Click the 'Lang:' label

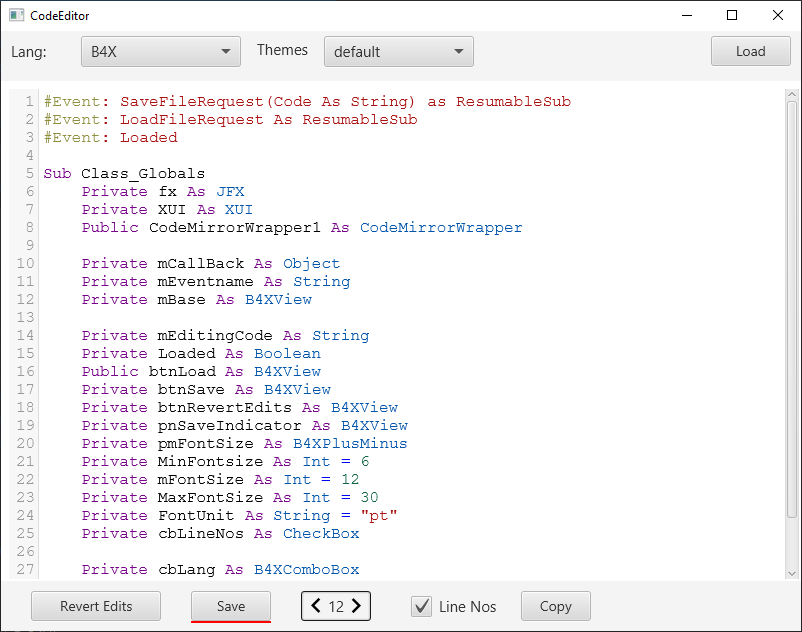29,52
